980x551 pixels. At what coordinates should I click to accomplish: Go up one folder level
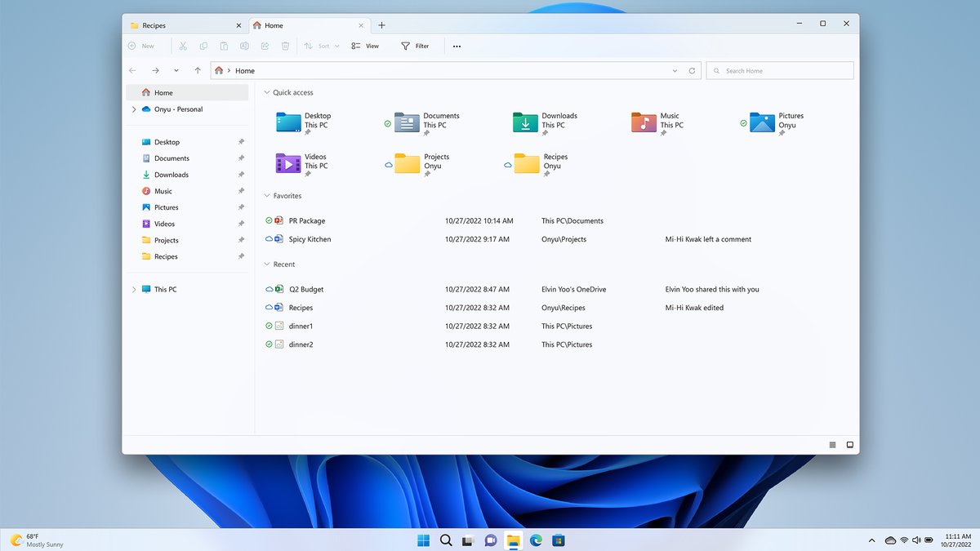(198, 71)
